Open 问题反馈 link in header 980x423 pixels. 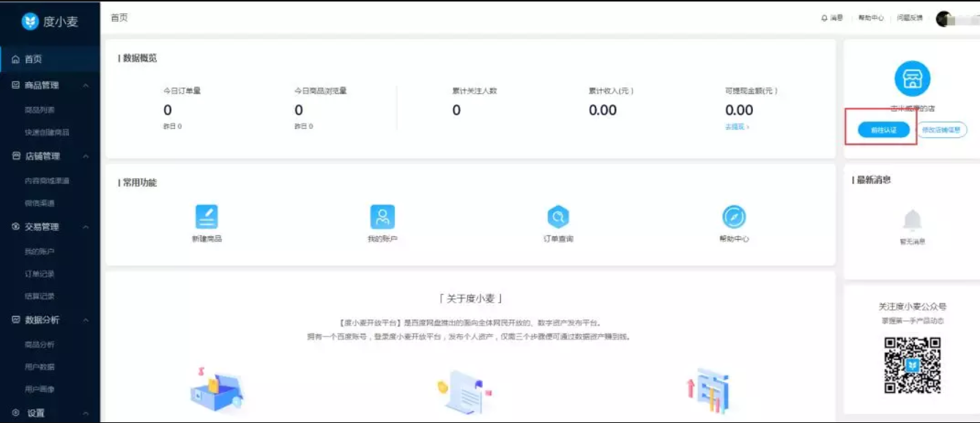point(910,18)
